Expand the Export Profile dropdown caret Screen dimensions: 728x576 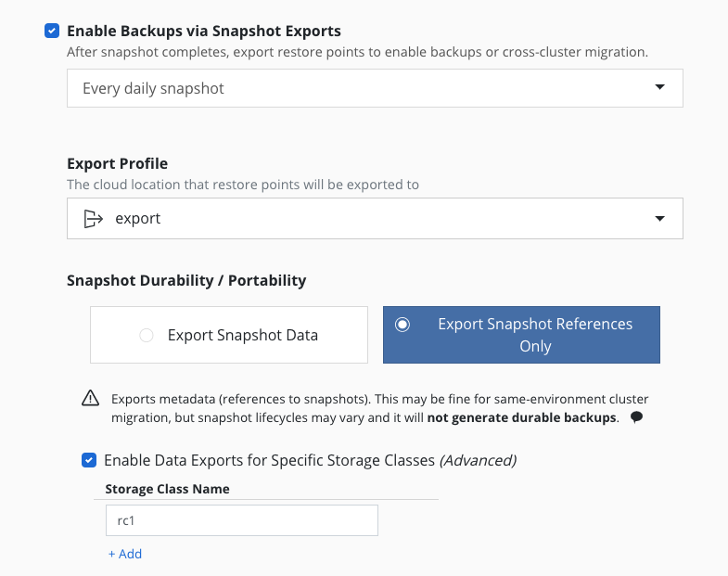659,219
